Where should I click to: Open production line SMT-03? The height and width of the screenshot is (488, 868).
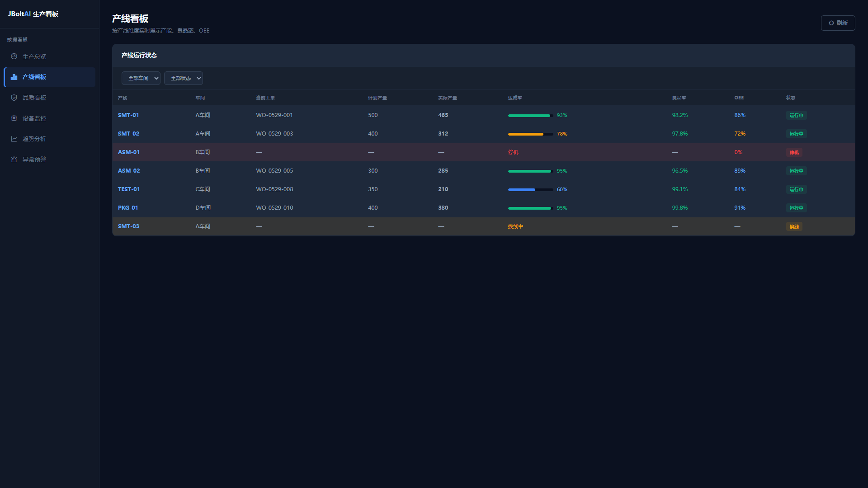click(128, 226)
